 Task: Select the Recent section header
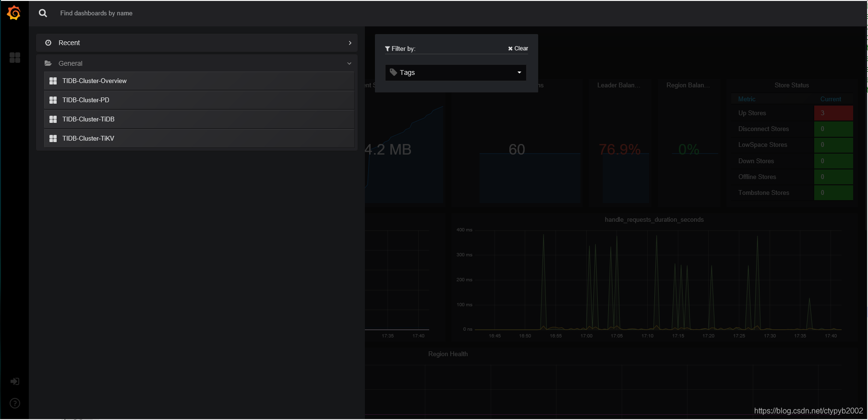coord(197,43)
